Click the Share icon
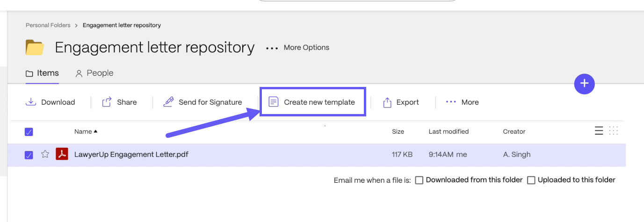Image resolution: width=644 pixels, height=222 pixels. [107, 102]
